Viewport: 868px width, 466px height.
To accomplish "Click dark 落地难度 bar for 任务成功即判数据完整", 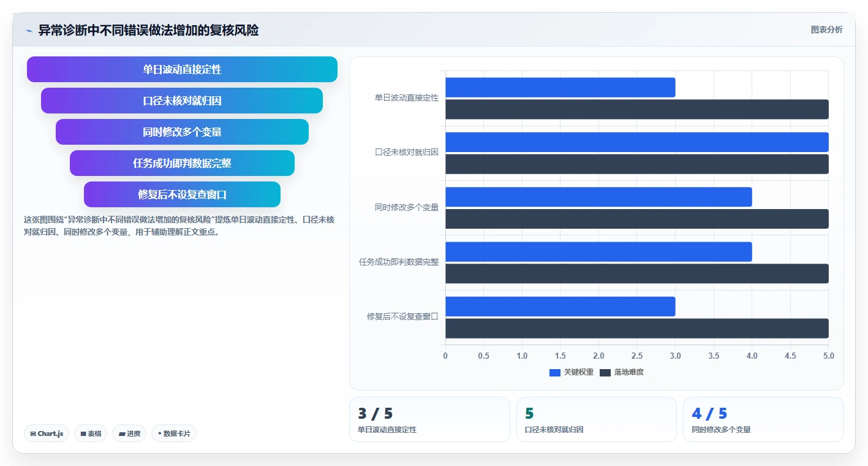I will click(637, 273).
